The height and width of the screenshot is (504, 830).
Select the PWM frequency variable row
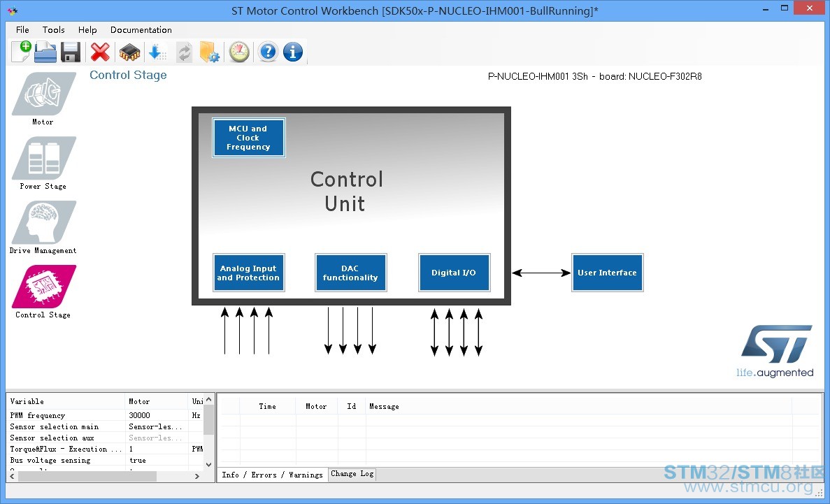[x=106, y=416]
